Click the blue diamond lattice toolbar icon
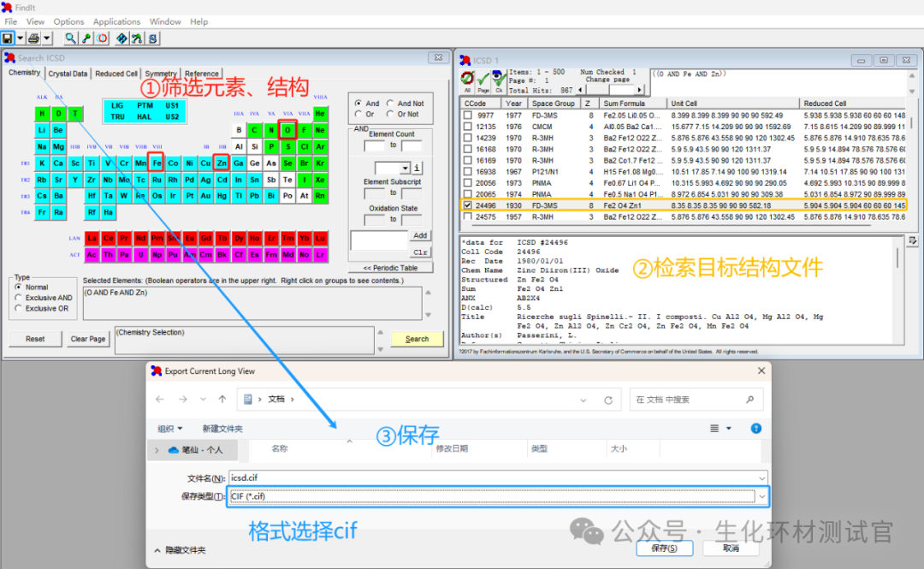924x569 pixels. (121, 39)
